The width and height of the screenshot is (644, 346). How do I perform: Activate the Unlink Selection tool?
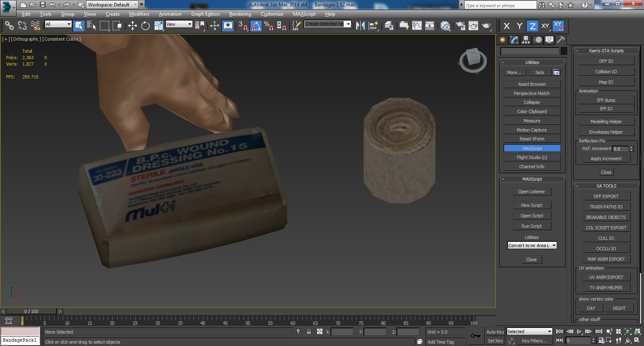pos(22,26)
